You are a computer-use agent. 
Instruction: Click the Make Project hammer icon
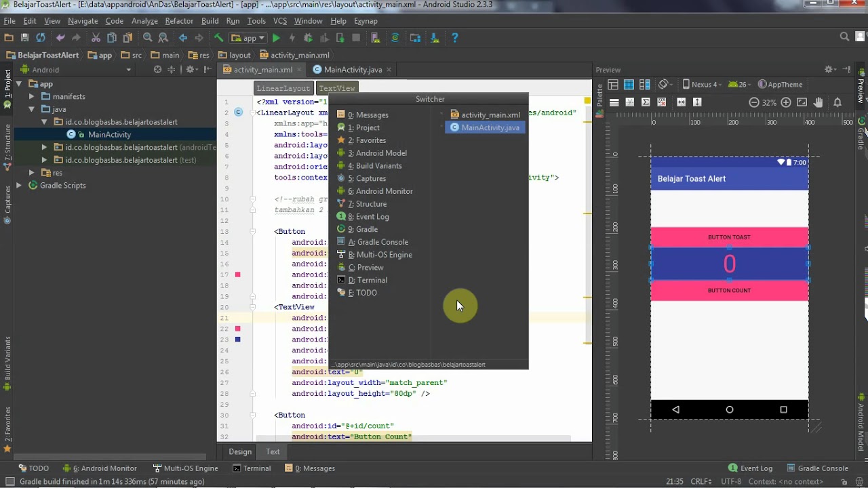218,38
